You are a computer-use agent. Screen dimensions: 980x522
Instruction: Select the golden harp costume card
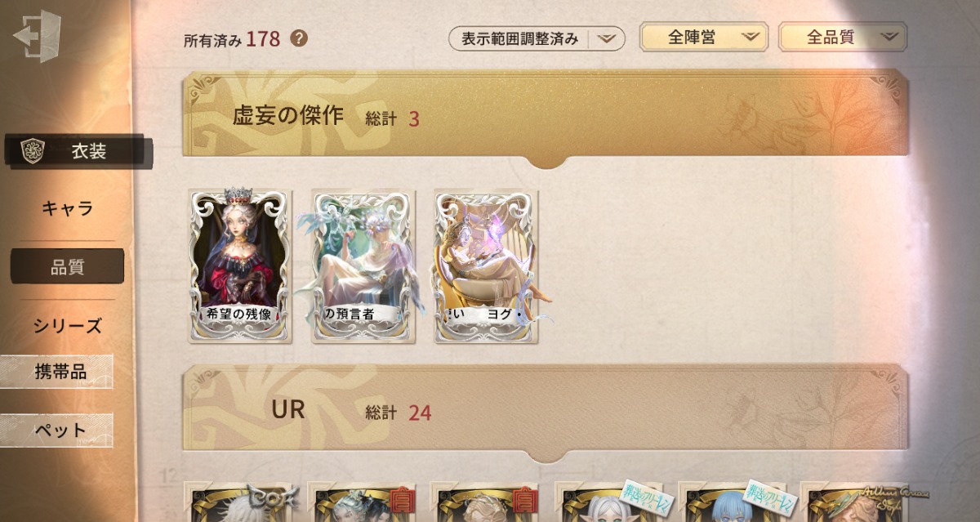click(x=487, y=266)
